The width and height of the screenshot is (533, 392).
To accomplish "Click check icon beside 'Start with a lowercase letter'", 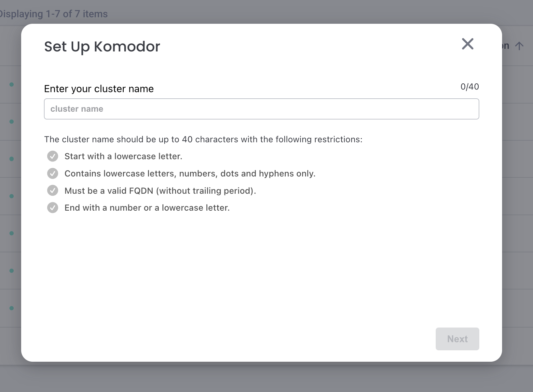I will [53, 156].
